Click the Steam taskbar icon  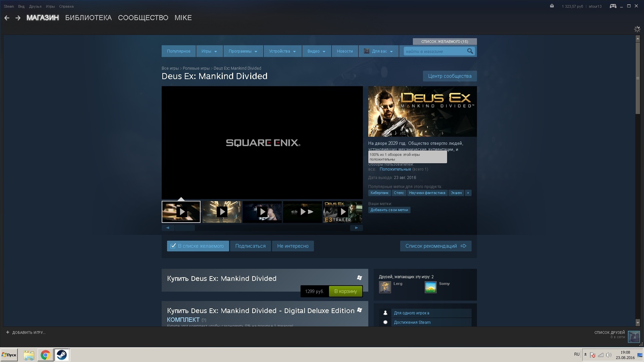pyautogui.click(x=62, y=355)
